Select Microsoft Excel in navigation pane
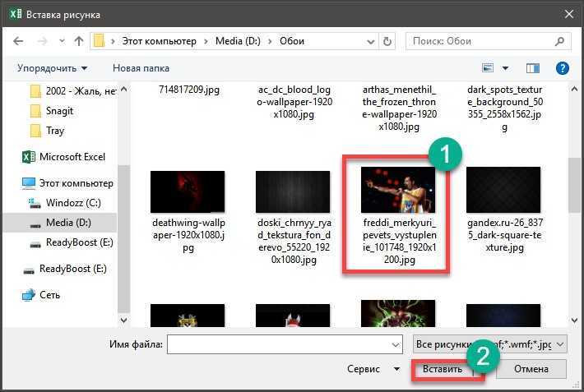This screenshot has height=392, width=584. click(x=63, y=157)
